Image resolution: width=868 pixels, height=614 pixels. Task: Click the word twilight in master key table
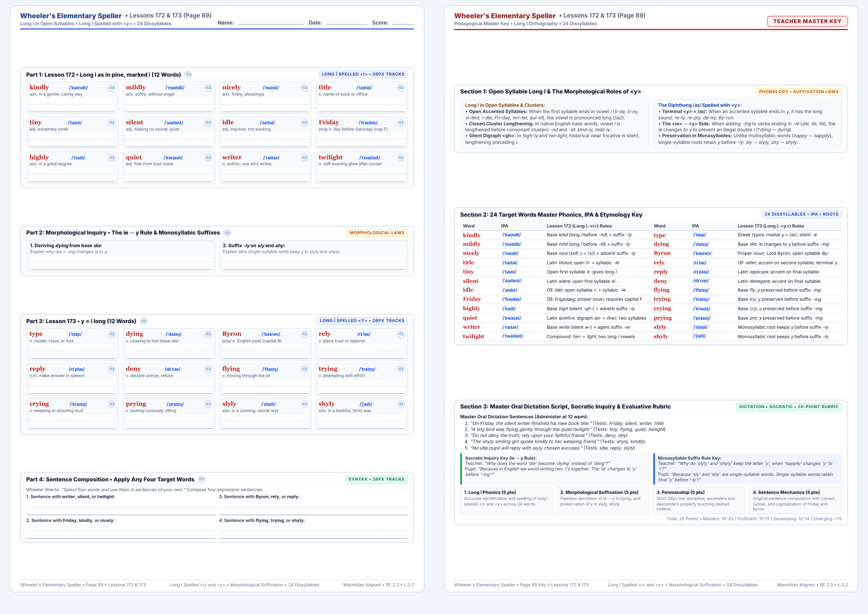tap(473, 336)
